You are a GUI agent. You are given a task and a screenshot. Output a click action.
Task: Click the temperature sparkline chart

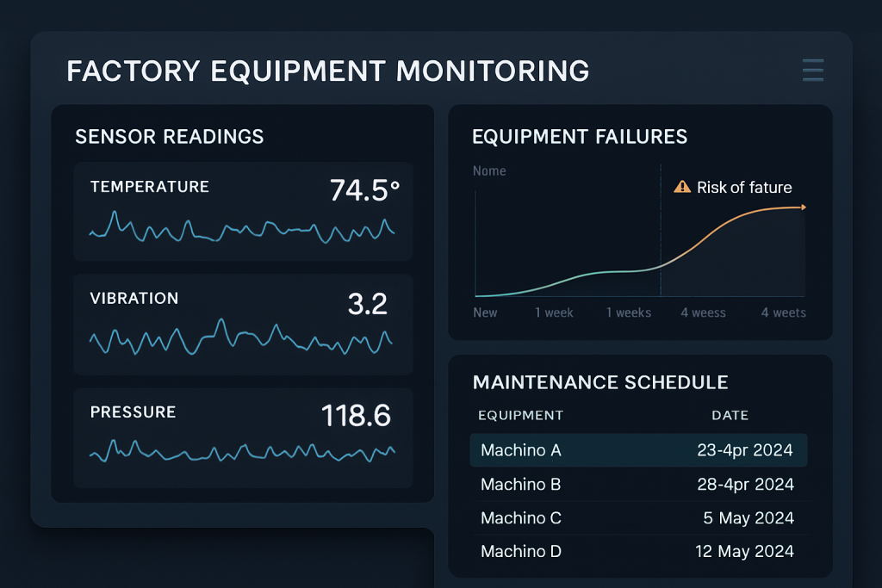coord(242,227)
